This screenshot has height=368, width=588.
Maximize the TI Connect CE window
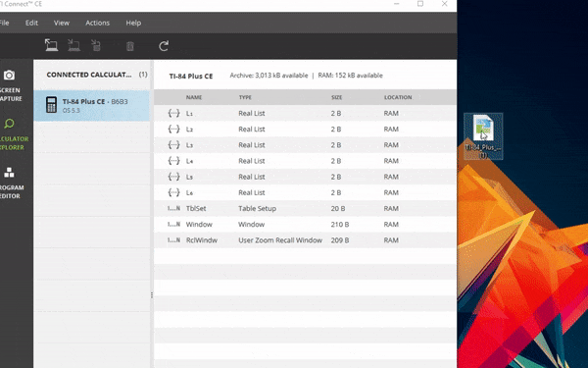point(420,4)
